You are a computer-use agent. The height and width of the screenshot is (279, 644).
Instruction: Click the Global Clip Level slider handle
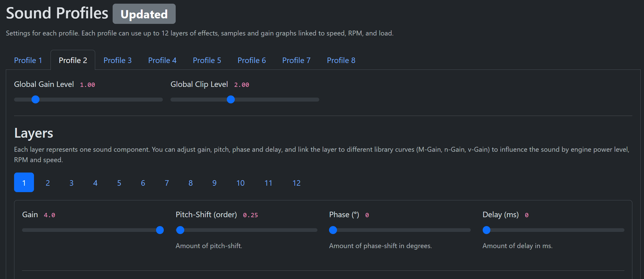point(231,99)
